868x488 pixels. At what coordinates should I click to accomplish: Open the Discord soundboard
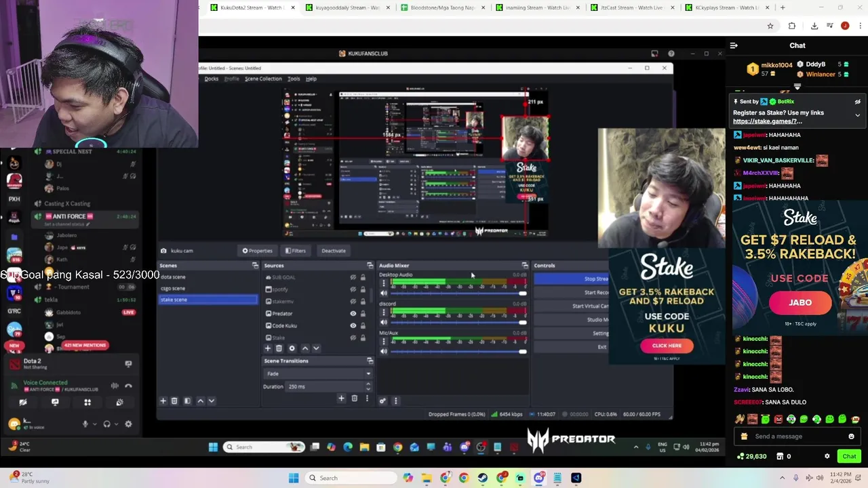[x=119, y=402]
